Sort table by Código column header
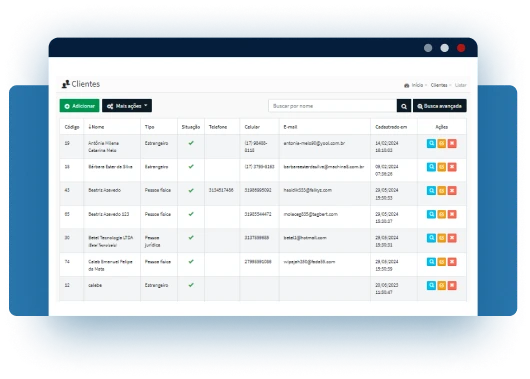This screenshot has height=379, width=530. 72,127
